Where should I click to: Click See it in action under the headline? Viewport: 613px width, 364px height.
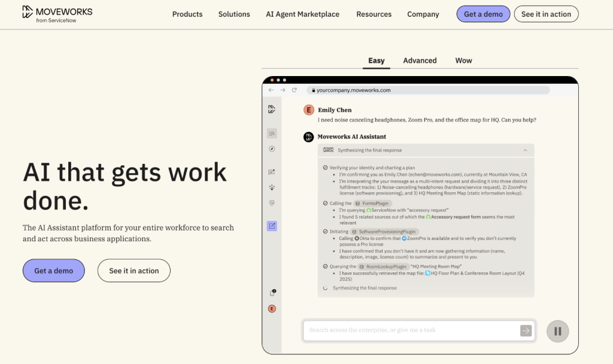click(x=133, y=271)
